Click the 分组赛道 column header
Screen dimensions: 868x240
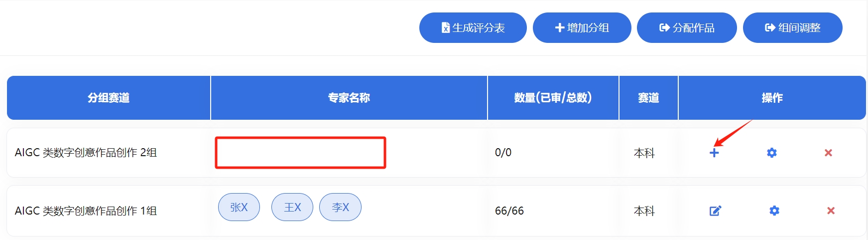point(109,98)
